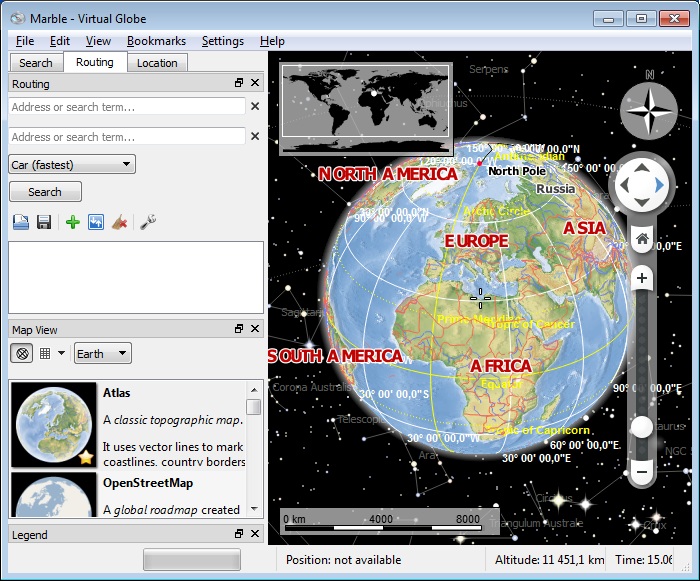
Task: Click second Address or search term field
Action: [x=127, y=136]
